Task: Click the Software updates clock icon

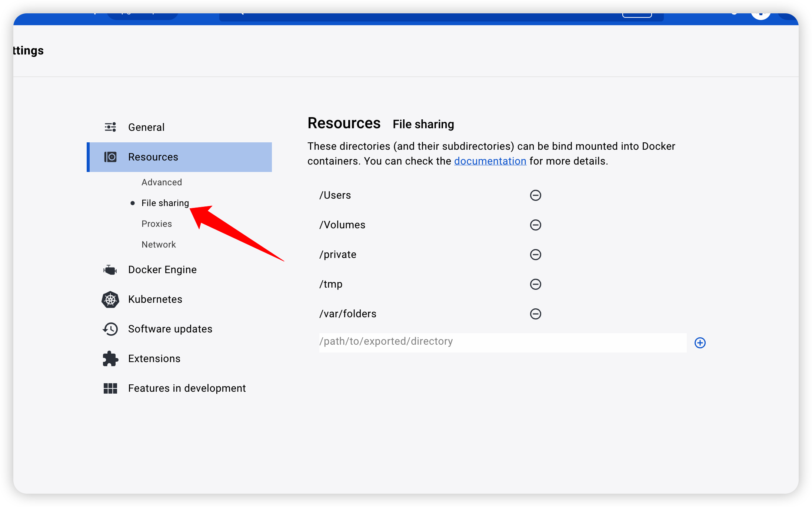Action: coord(110,329)
